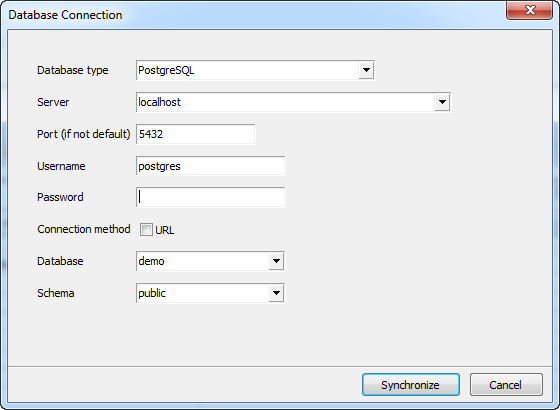The image size is (560, 410).
Task: Focus the Port field containing 5432
Action: (196, 134)
